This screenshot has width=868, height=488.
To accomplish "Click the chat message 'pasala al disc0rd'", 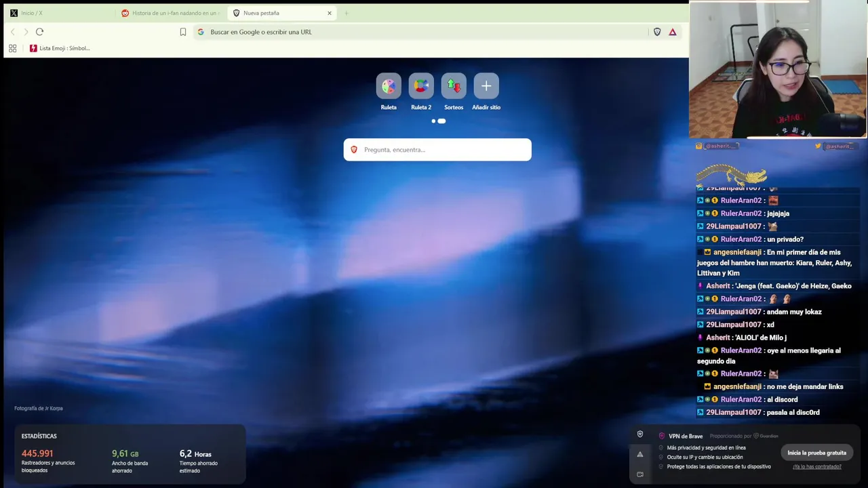I will click(793, 413).
